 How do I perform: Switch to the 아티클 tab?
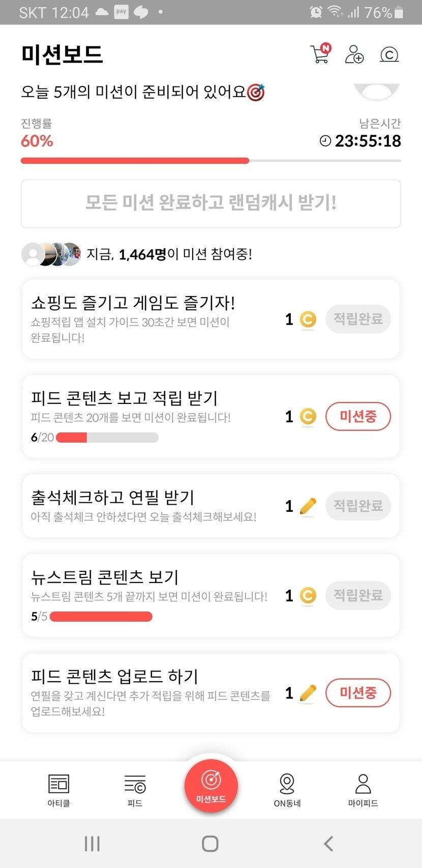tap(58, 790)
